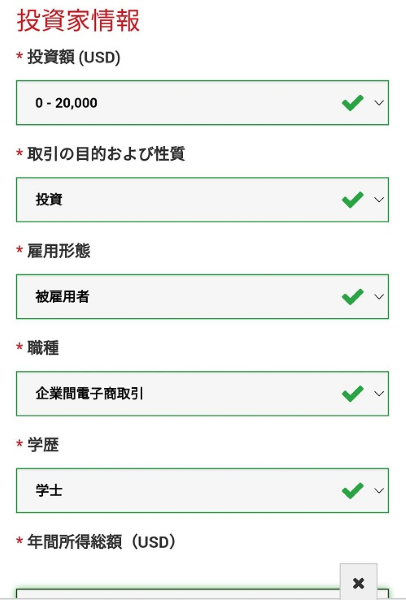The image size is (406, 600).
Task: Click the green checkmark beside 投資 value
Action: (x=352, y=200)
